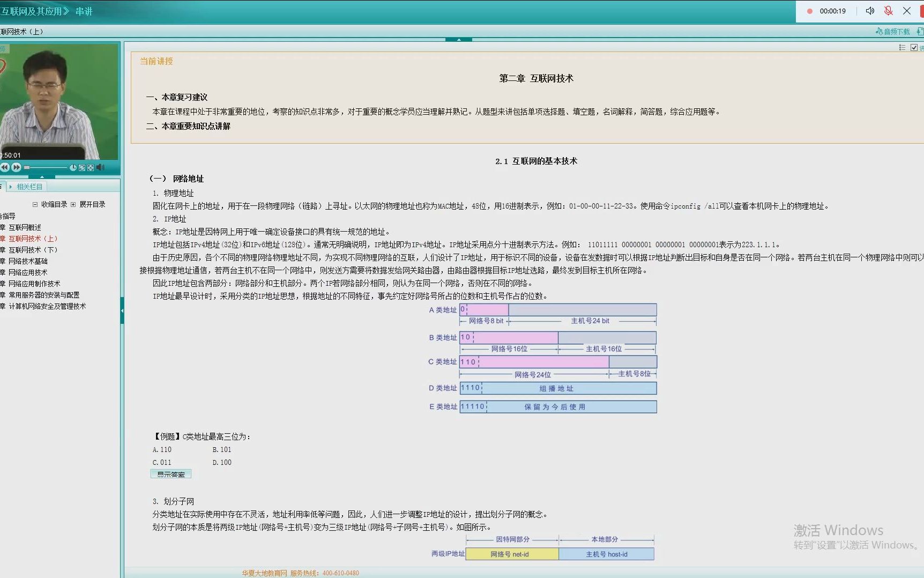The image size is (924, 578).
Task: Switch video to fullscreen mode
Action: [x=91, y=168]
